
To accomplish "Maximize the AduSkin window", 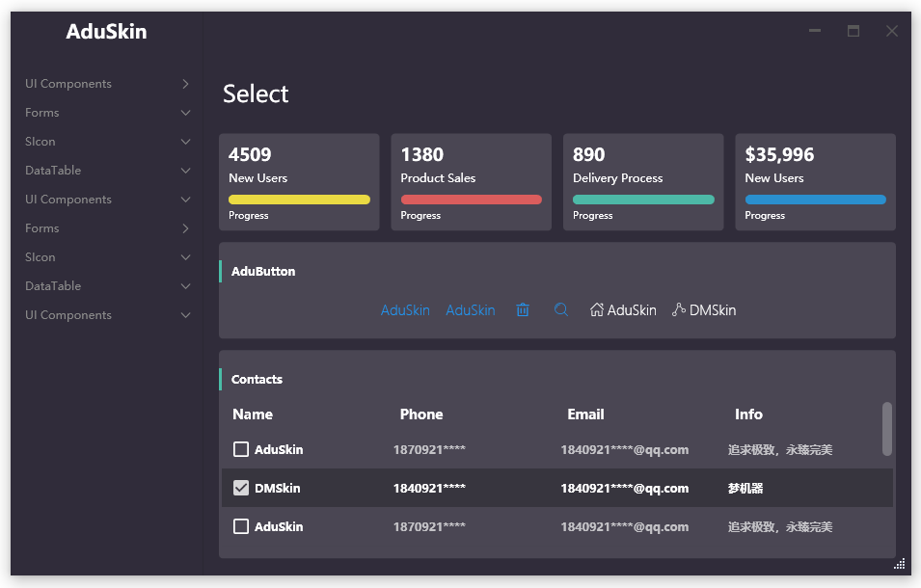I will tap(853, 31).
